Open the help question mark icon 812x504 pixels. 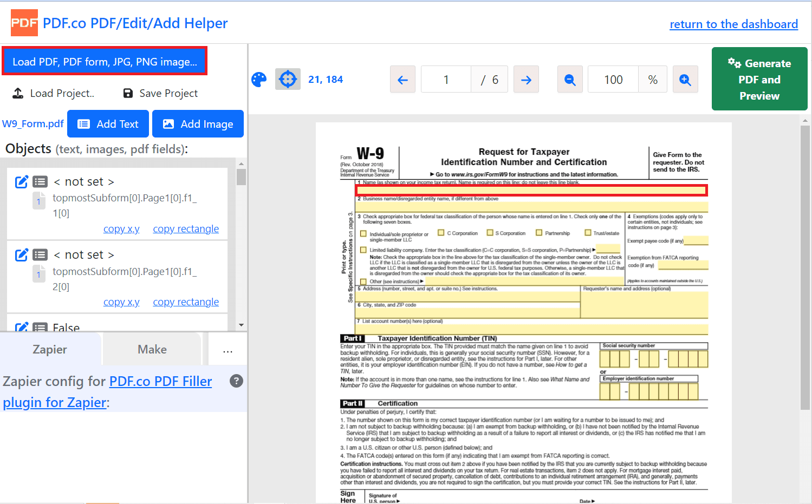point(236,381)
